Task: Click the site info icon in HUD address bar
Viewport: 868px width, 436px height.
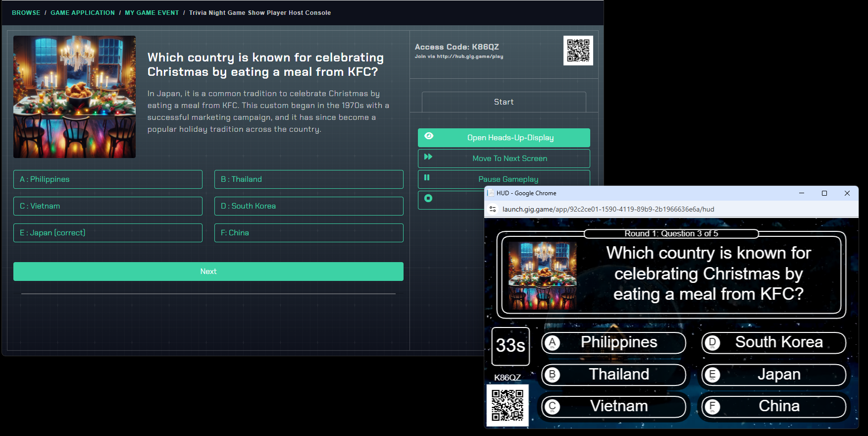Action: point(493,209)
